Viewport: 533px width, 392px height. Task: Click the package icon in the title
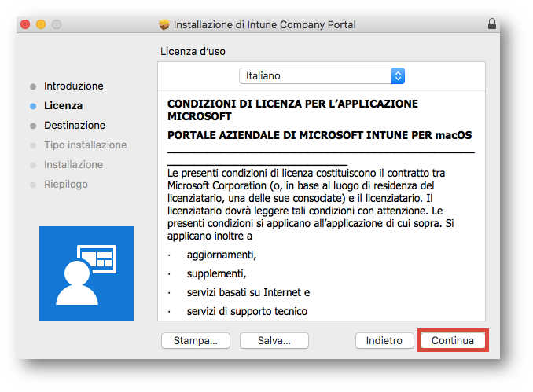[164, 24]
